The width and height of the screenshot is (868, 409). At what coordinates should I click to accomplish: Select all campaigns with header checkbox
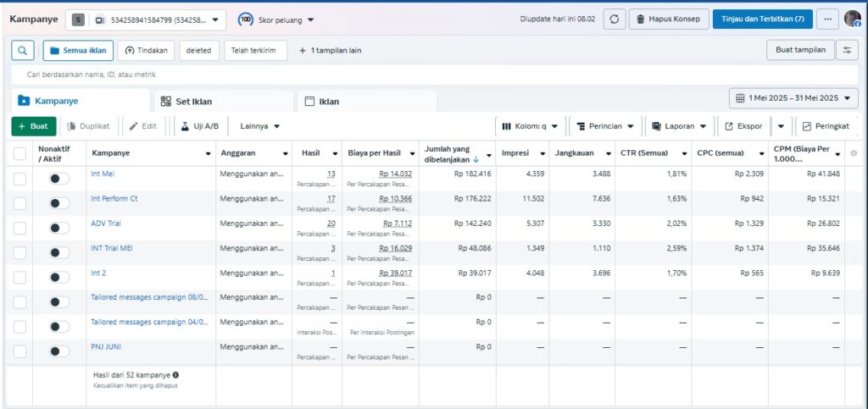(x=19, y=153)
